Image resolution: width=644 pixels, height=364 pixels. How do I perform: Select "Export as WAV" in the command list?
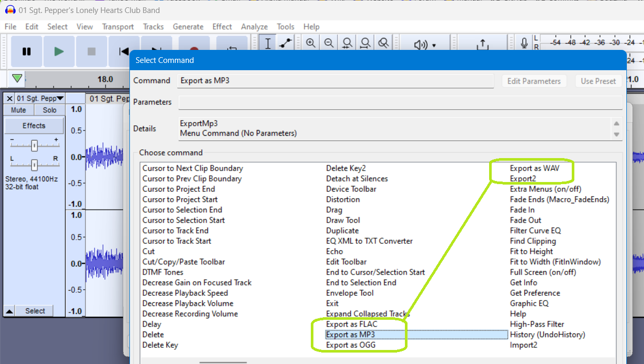[x=535, y=168]
